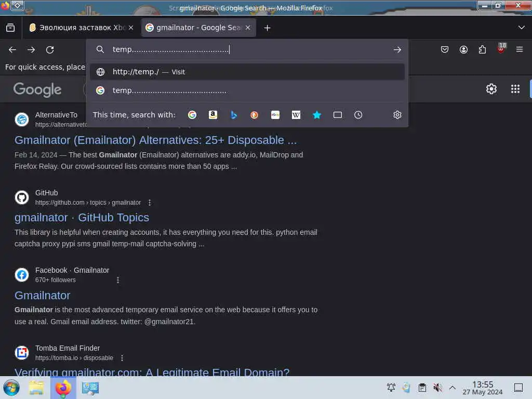
Task: Open the Firefox account menu
Action: click(x=463, y=50)
